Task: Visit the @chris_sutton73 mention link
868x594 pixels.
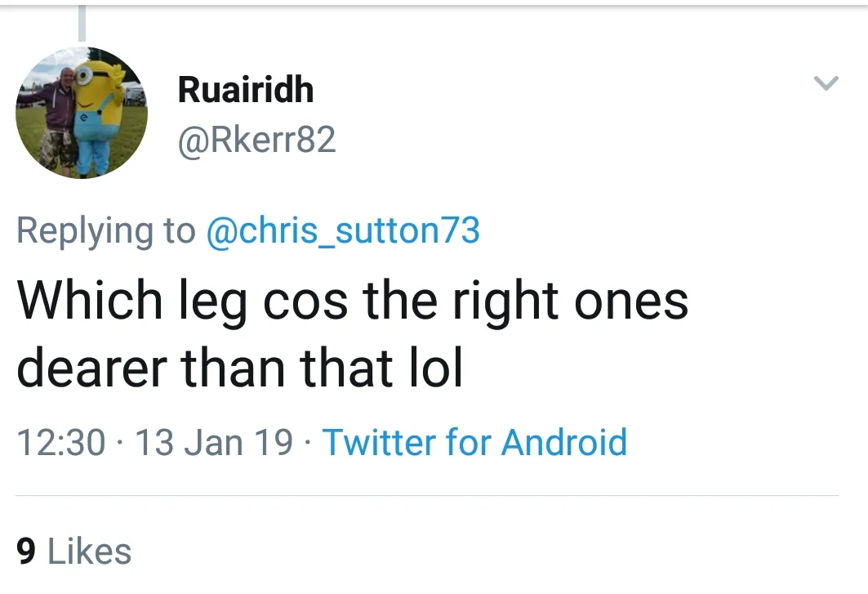Action: point(343,231)
